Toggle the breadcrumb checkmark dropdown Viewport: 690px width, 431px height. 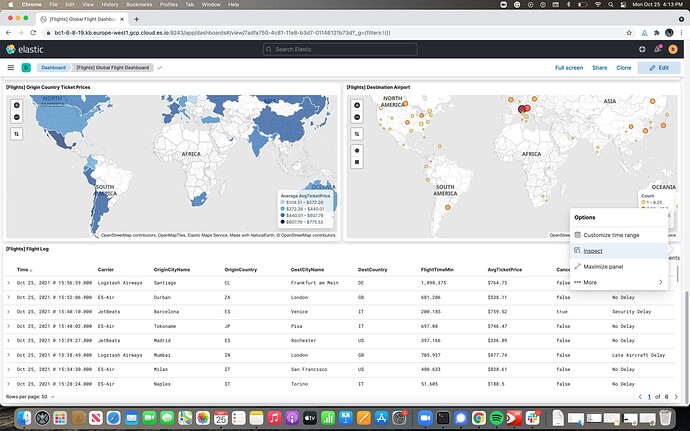[160, 67]
